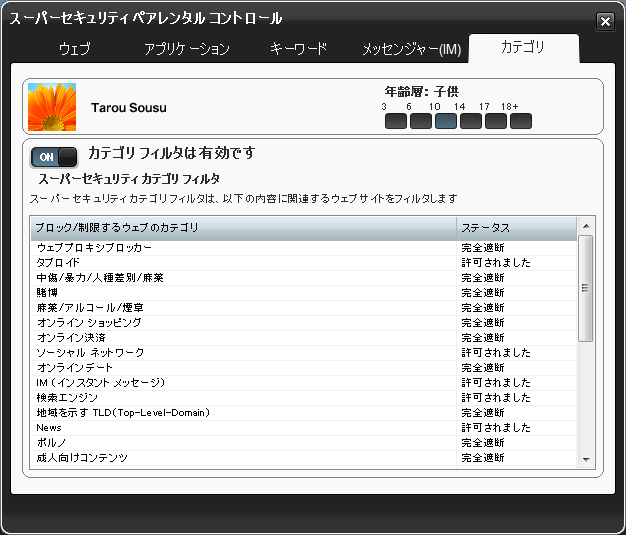Viewport: 626px width, 535px height.
Task: Open the メッセンジャー(IM) tab
Action: 412,50
